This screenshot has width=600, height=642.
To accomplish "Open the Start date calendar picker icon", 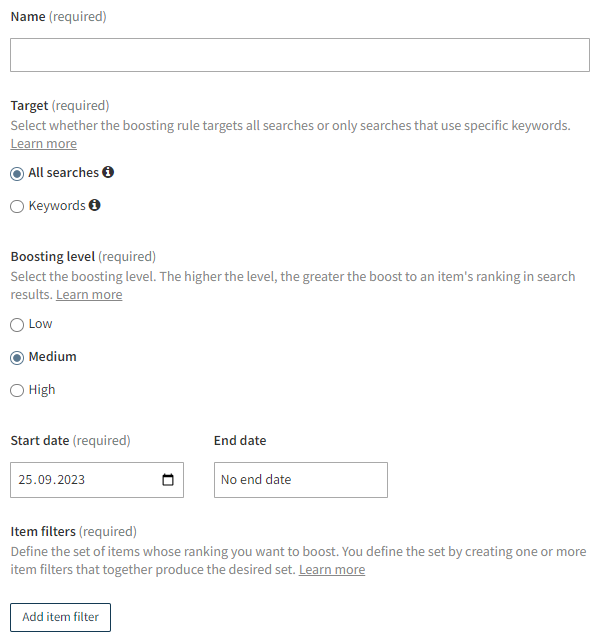I will [167, 479].
